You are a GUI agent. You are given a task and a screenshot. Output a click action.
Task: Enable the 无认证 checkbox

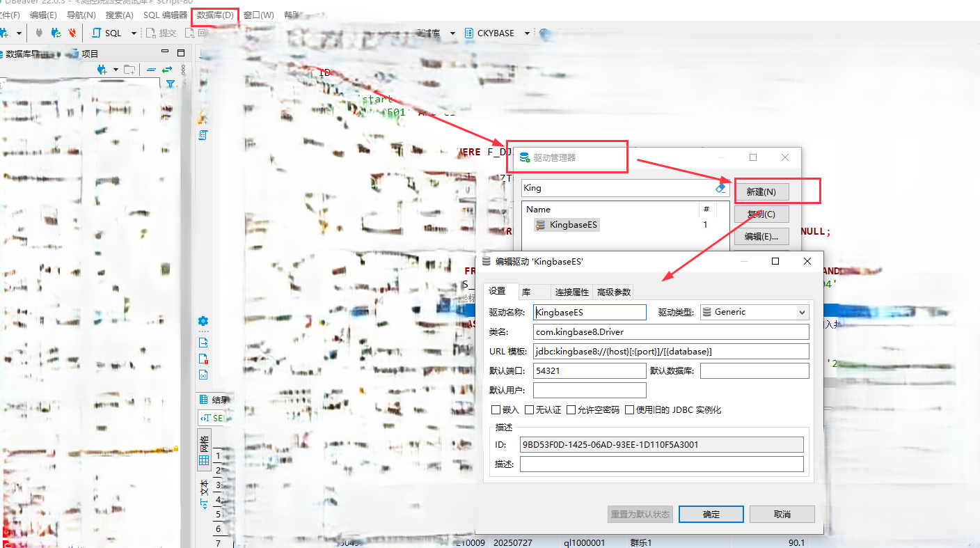(x=530, y=410)
